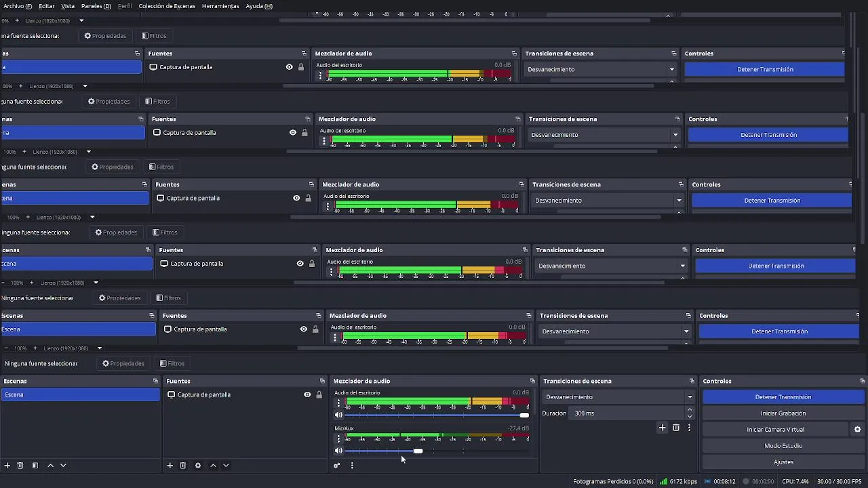
Task: Mute Mic/Aux speaker icon
Action: point(338,451)
